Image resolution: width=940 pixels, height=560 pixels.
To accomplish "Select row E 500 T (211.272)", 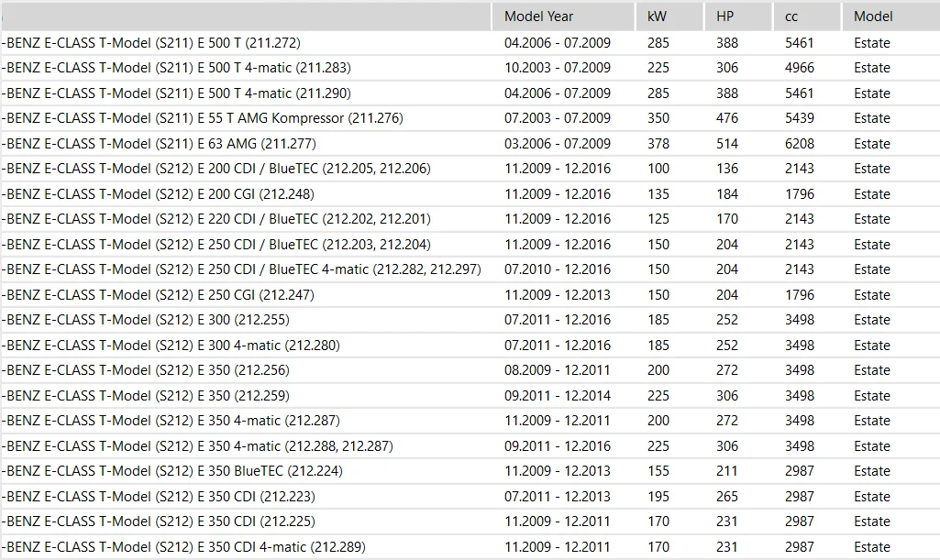I will 470,43.
